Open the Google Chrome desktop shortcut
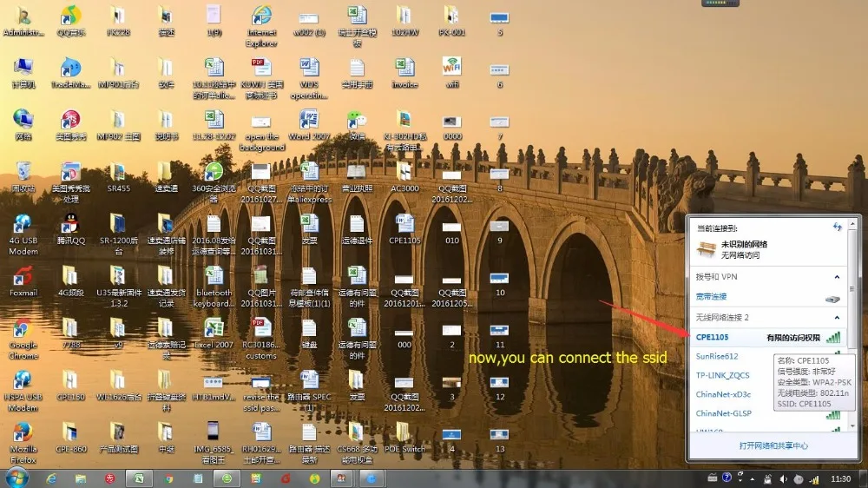Image resolution: width=868 pixels, height=488 pixels. [23, 339]
